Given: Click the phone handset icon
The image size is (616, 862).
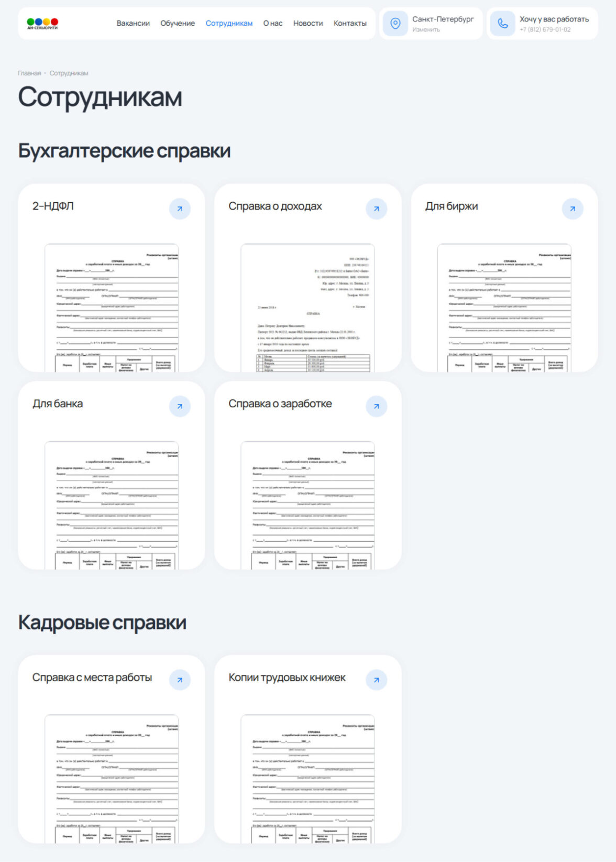Looking at the screenshot, I should click(x=503, y=24).
